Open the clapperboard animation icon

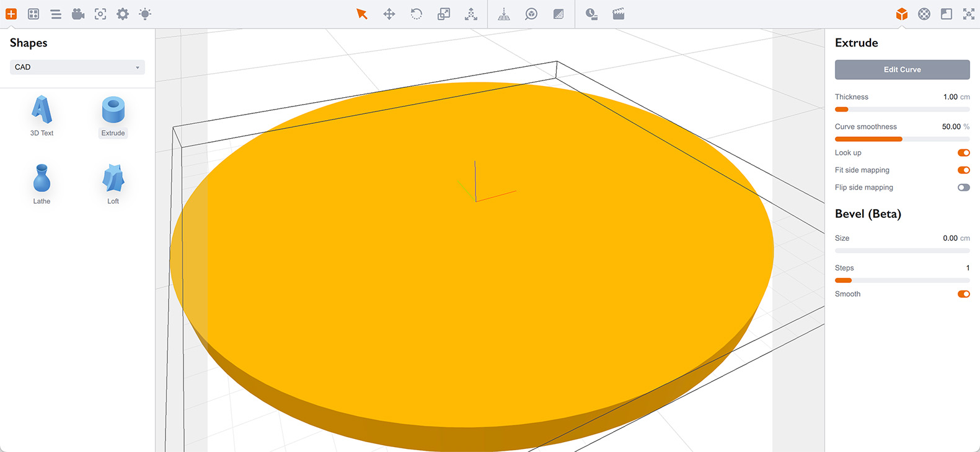click(619, 14)
